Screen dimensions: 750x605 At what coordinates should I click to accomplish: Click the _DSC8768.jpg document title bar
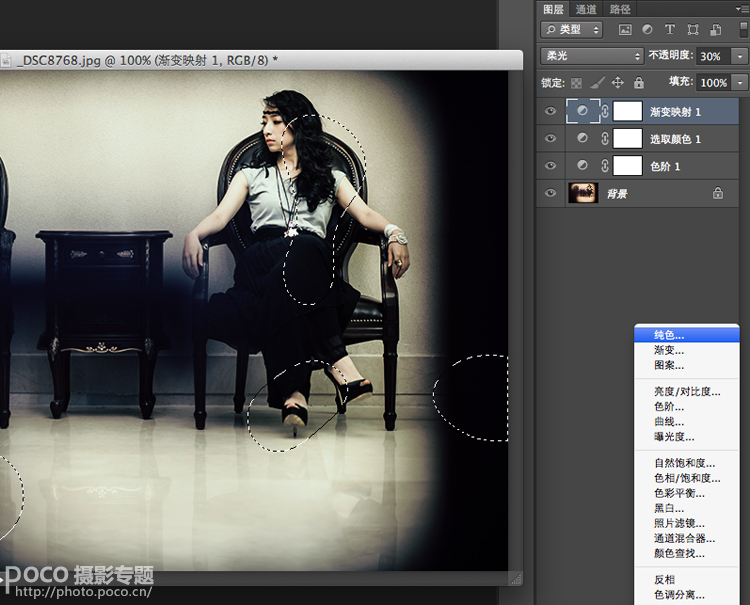(x=261, y=60)
